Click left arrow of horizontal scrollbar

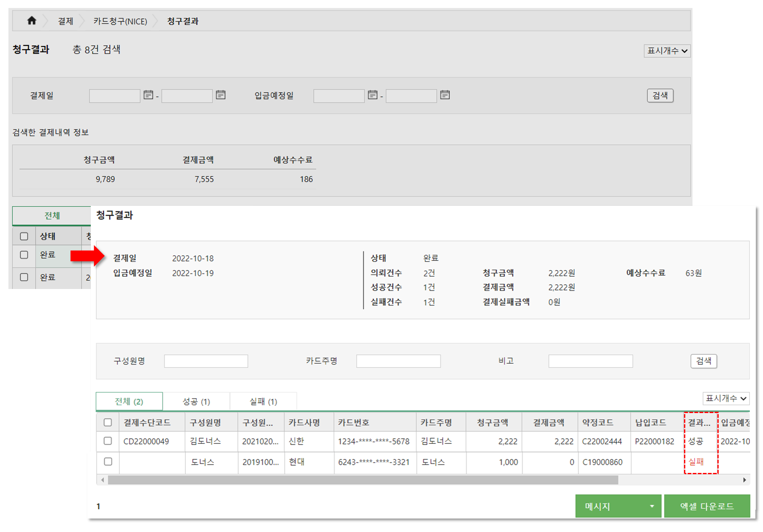pos(102,480)
